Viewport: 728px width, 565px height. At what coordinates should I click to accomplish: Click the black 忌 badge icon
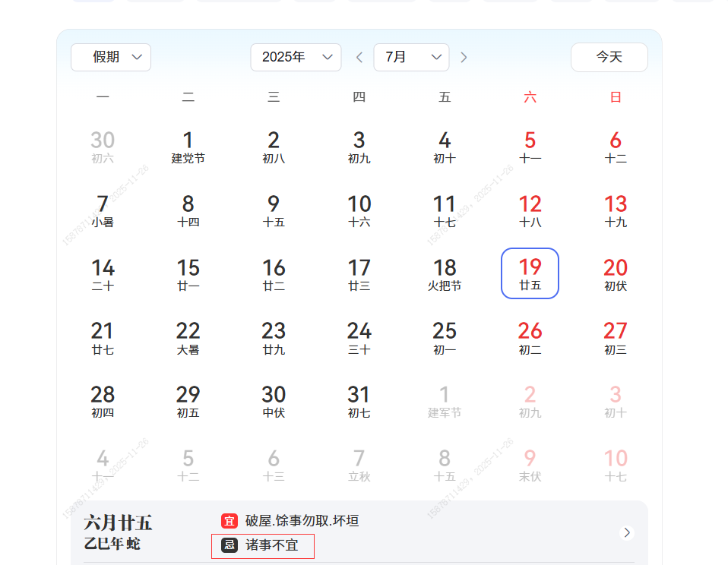click(229, 544)
